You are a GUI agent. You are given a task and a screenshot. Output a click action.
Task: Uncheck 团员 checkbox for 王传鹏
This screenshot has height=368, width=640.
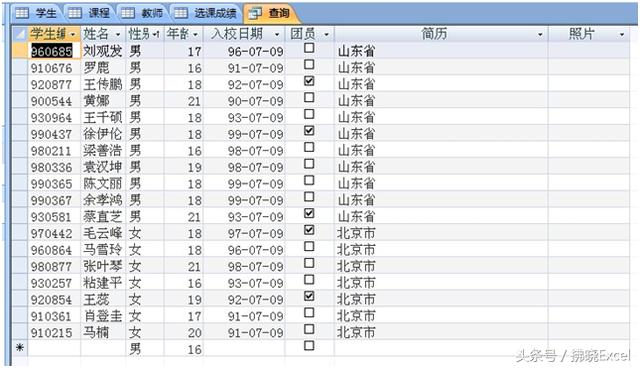coord(309,81)
